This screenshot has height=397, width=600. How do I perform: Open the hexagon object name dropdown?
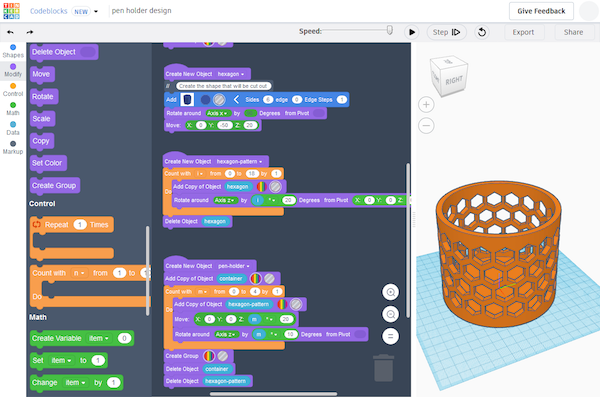(x=231, y=74)
